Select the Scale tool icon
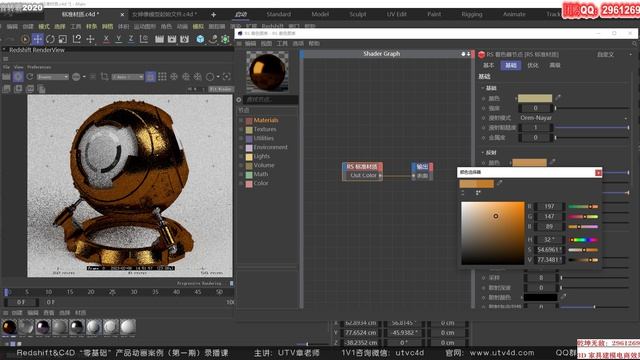Viewport: 640px width, 360px height. coord(63,39)
